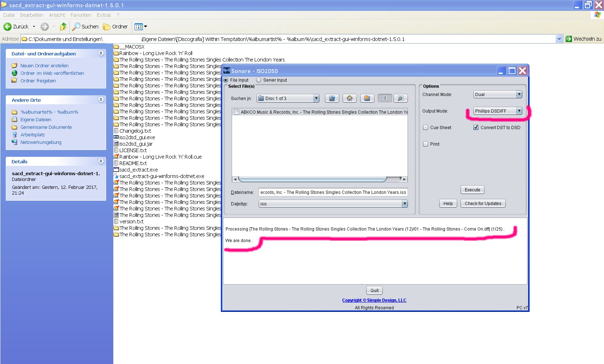604x364 pixels.
Task: Click the file list horizontal scrollbar
Action: (312, 179)
